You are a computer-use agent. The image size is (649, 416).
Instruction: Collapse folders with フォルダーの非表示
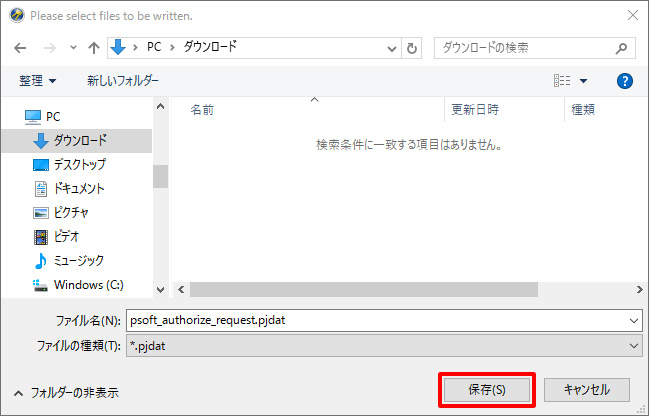(66, 392)
